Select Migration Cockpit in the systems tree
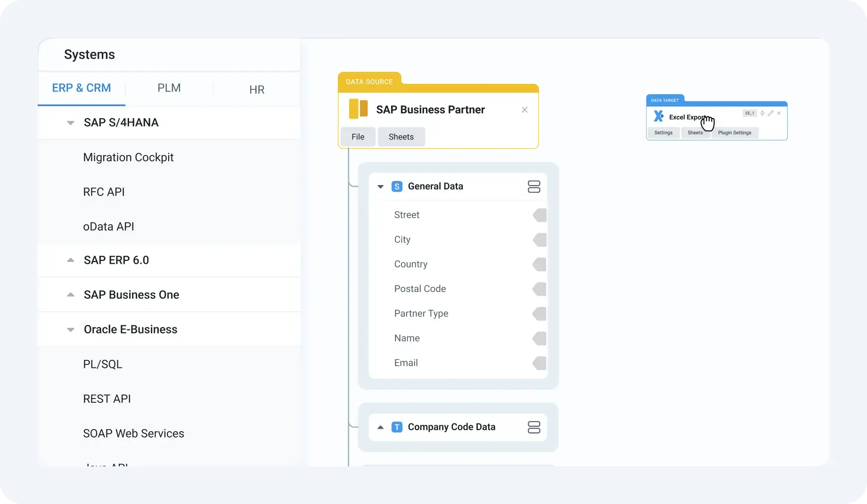This screenshot has height=504, width=867. pos(128,157)
